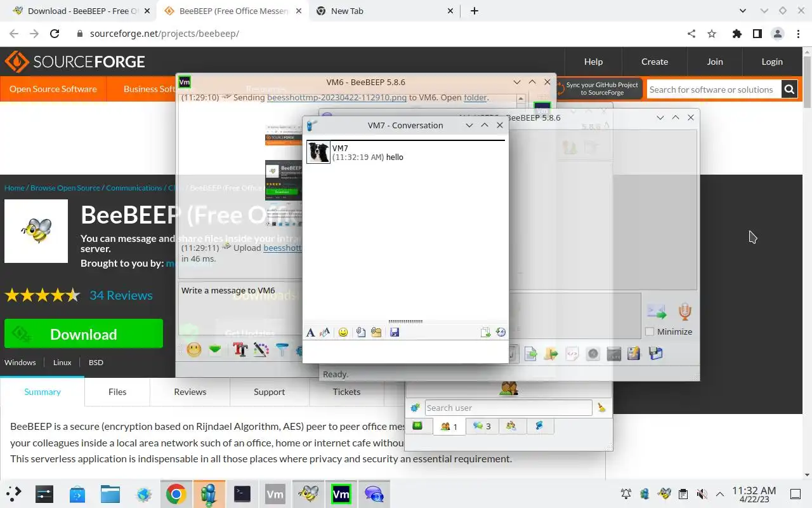812x508 pixels.
Task: Click the grey round record icon in BeeBEEP
Action: pyautogui.click(x=593, y=354)
